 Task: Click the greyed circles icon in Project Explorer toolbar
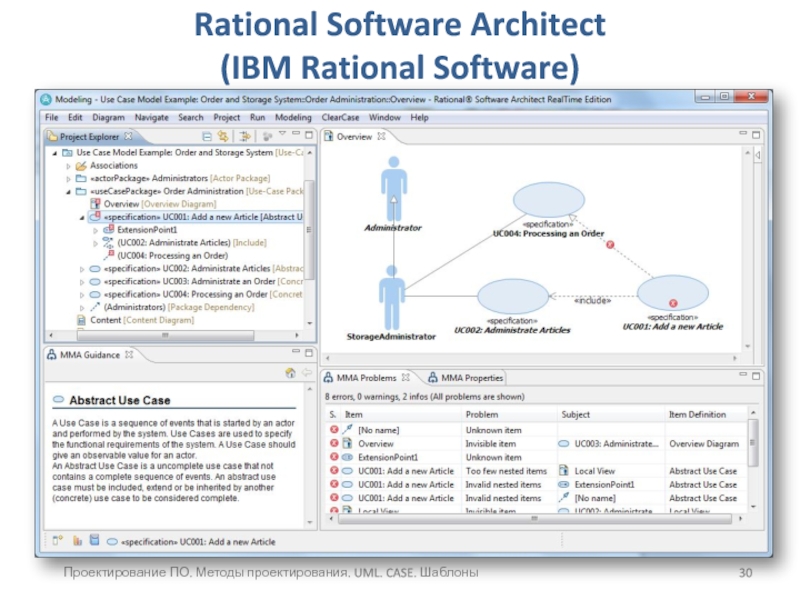[x=267, y=136]
